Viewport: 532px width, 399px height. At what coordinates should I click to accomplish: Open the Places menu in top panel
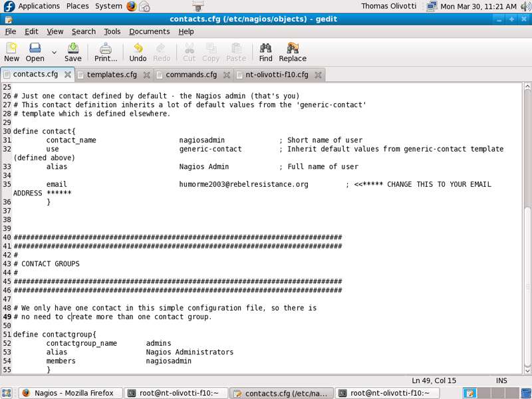[x=77, y=6]
